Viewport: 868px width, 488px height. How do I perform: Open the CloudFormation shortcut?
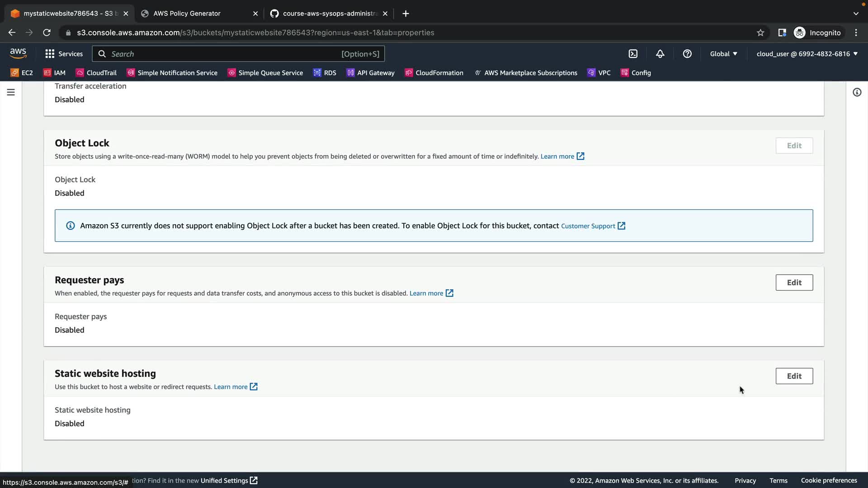[434, 73]
